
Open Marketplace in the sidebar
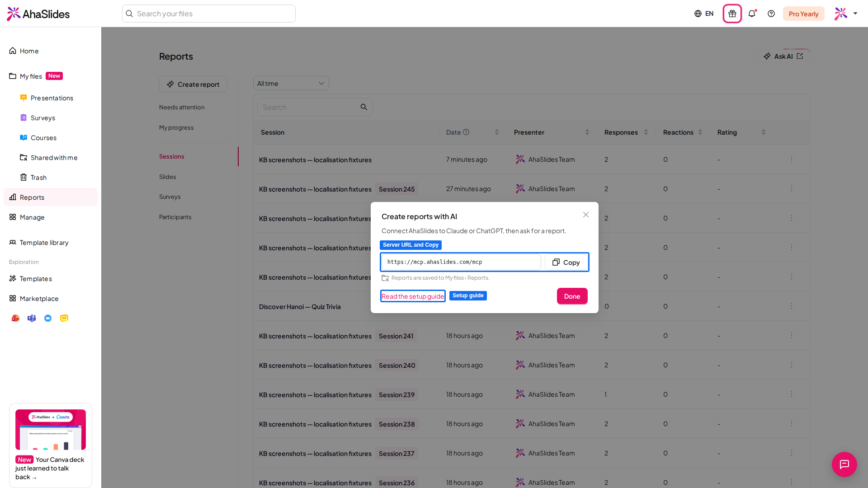click(x=51, y=298)
